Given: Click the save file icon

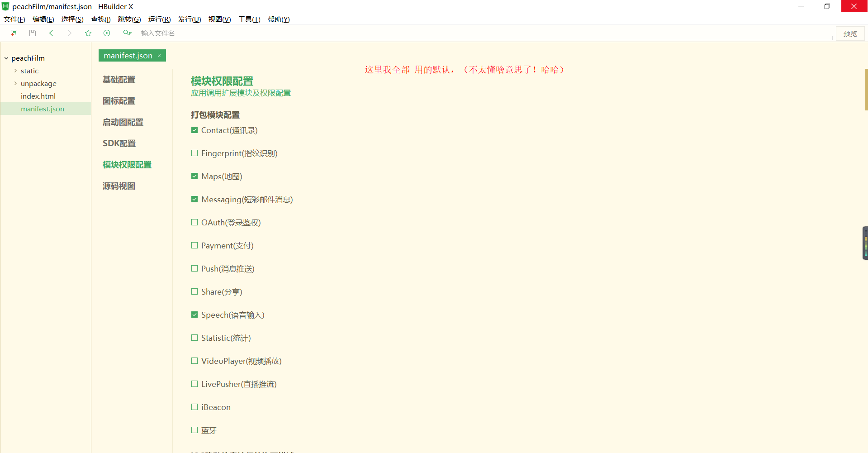Looking at the screenshot, I should pos(32,33).
